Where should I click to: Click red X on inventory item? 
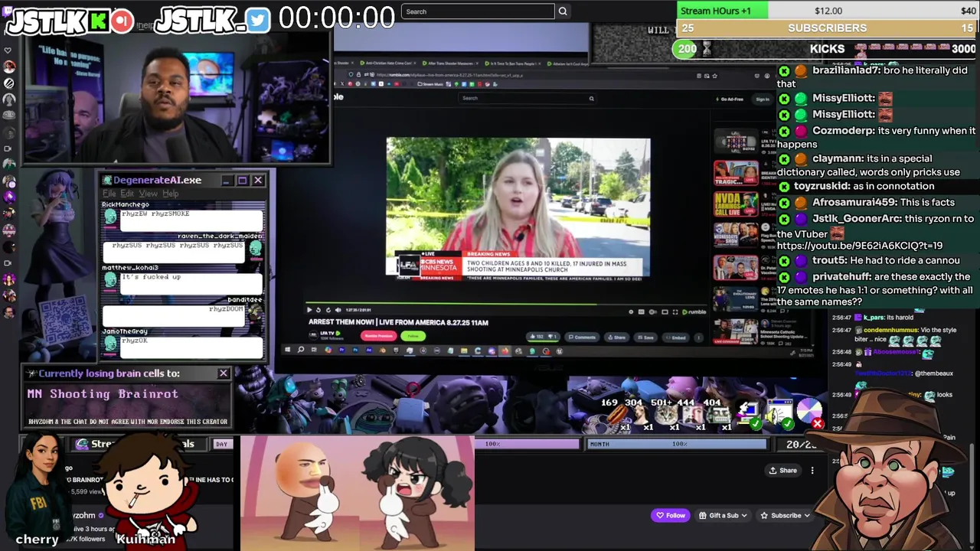pyautogui.click(x=817, y=423)
